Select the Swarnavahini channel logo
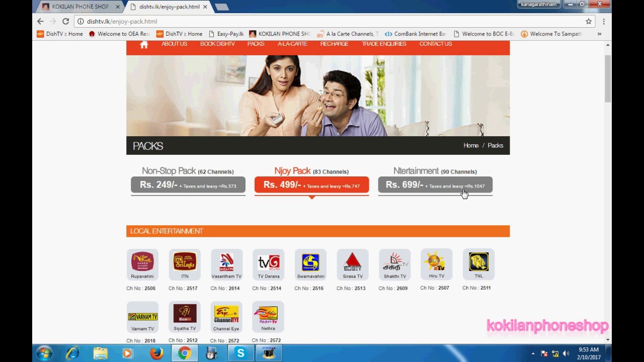The width and height of the screenshot is (644, 362). (310, 262)
